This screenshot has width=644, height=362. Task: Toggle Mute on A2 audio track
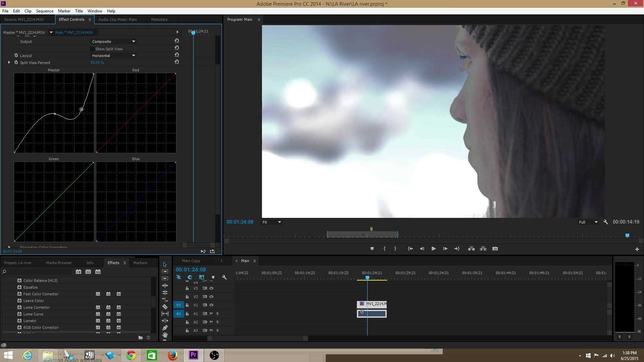coord(211,322)
